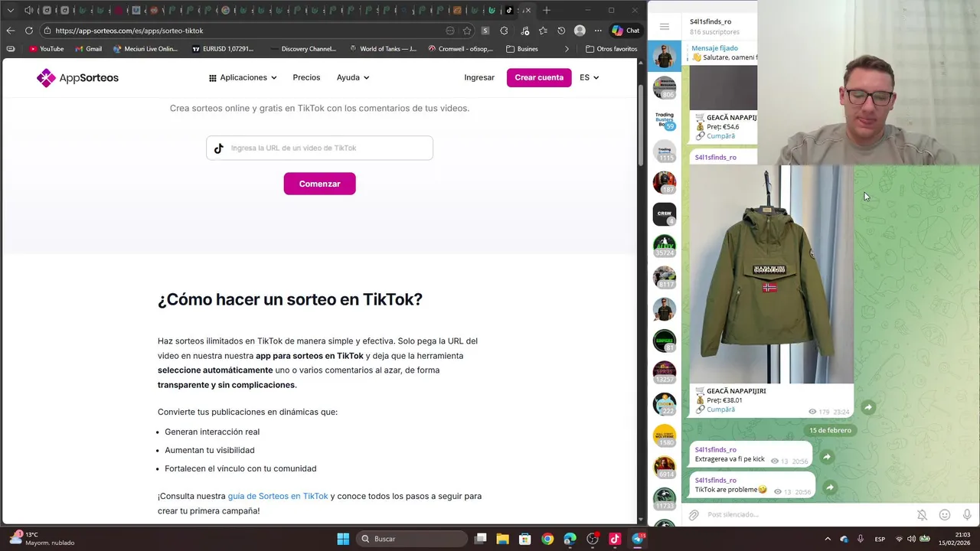Open a new browser tab with plus
Screen dimensions: 980x551
pyautogui.click(x=547, y=11)
